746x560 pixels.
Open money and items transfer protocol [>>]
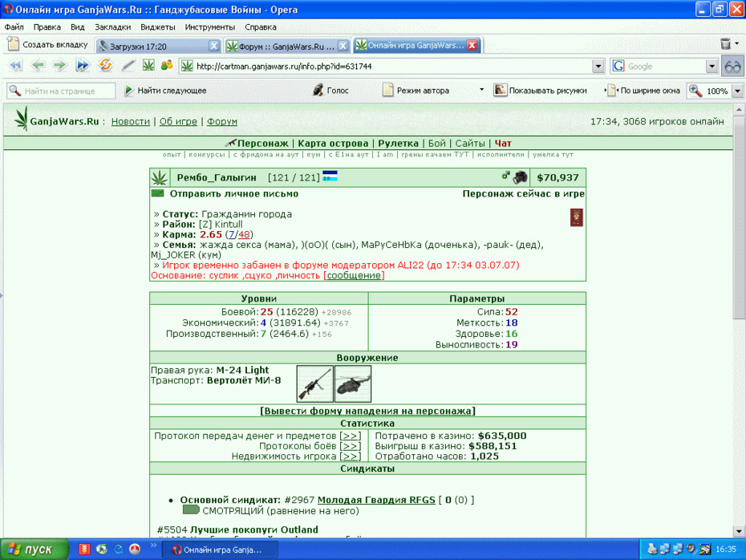[351, 436]
